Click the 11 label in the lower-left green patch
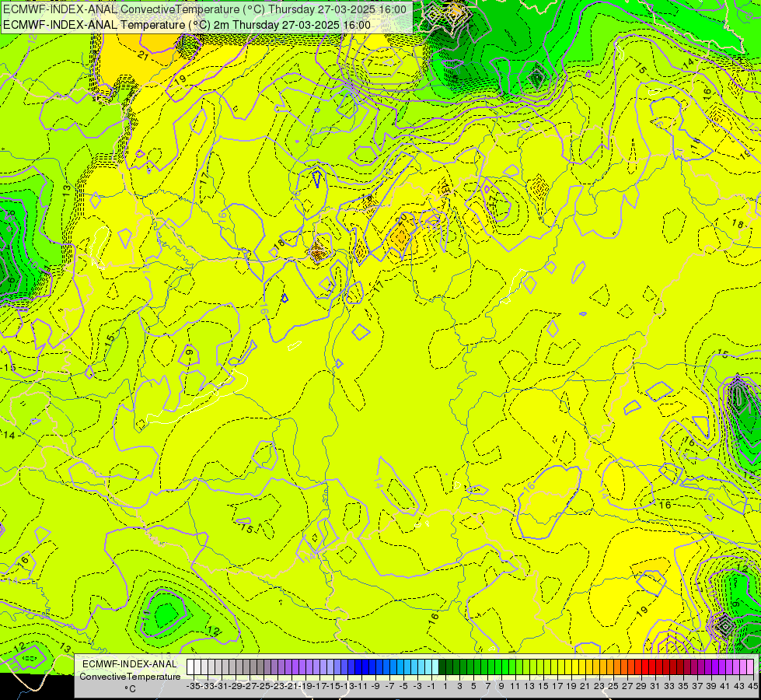Image resolution: width=761 pixels, height=700 pixels. click(x=146, y=614)
